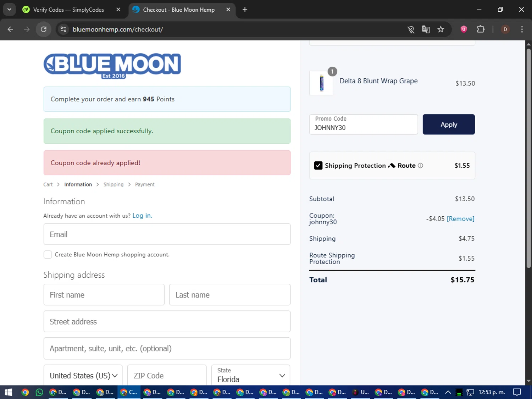Open the Chrome profile avatar D
This screenshot has width=532, height=399.
[x=505, y=29]
